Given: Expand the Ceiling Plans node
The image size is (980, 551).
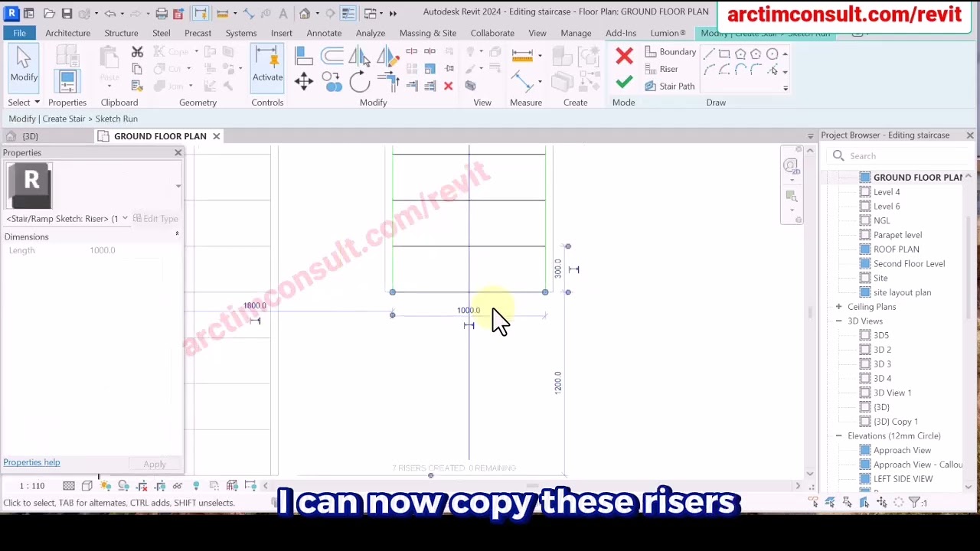Looking at the screenshot, I should pos(838,307).
